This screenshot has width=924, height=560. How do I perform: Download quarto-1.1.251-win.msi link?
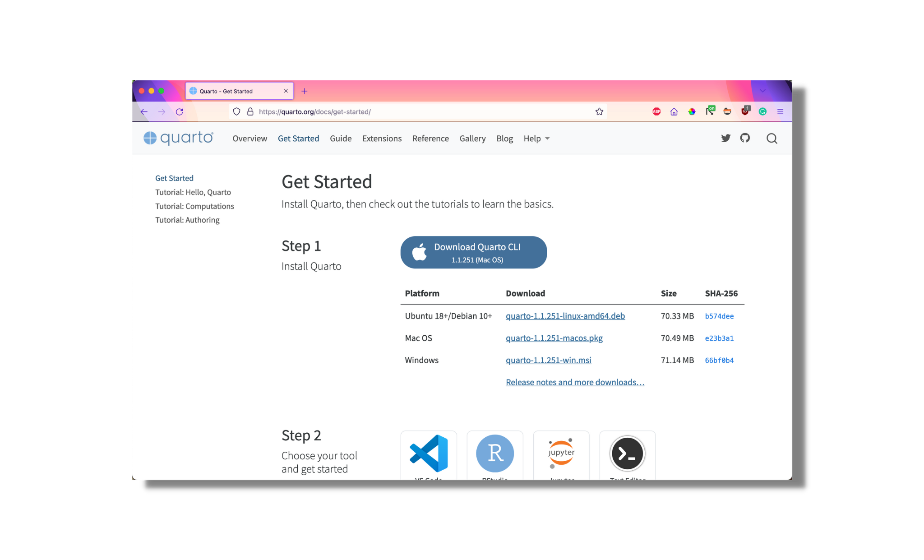tap(548, 360)
